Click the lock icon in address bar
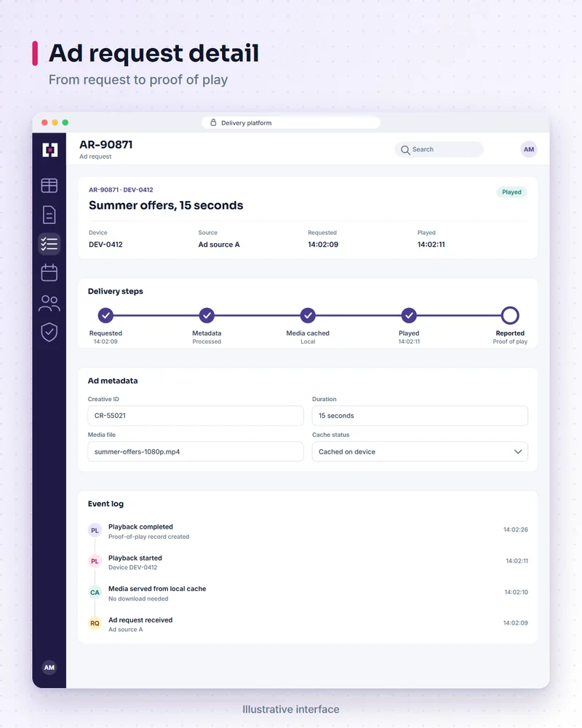 (213, 122)
